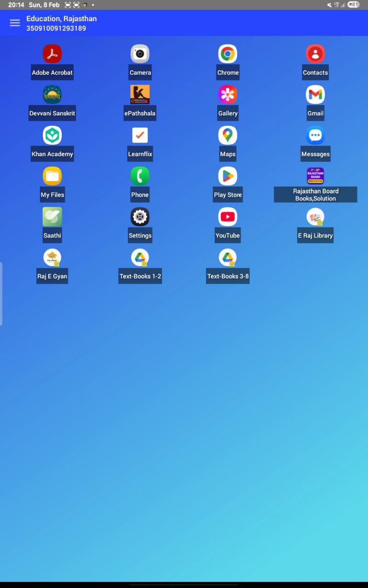Open the YouTube app
The height and width of the screenshot is (588, 368).
click(228, 216)
